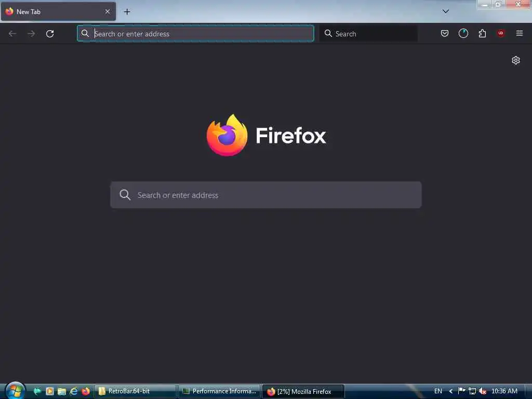This screenshot has width=532, height=399.
Task: Open the new tab personalize gear
Action: [516, 60]
